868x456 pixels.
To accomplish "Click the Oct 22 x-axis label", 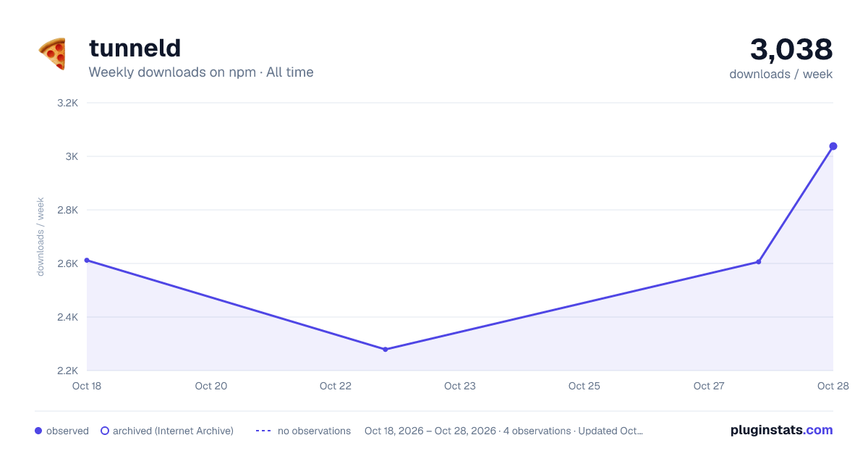I will pos(336,386).
